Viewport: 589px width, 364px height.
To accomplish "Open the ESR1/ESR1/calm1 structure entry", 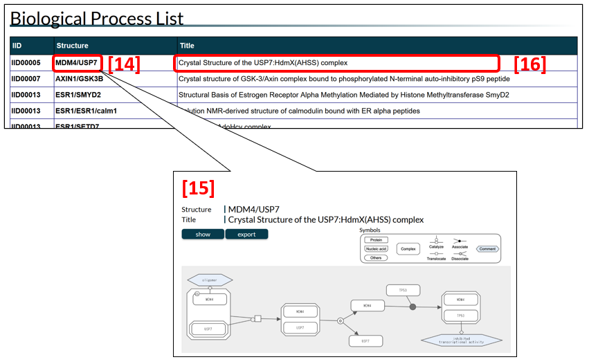I will point(87,111).
